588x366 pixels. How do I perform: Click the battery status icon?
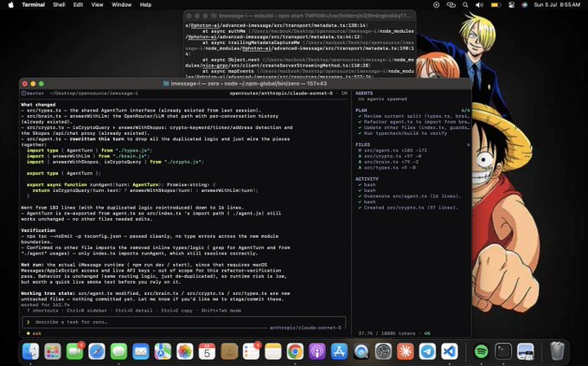[495, 5]
